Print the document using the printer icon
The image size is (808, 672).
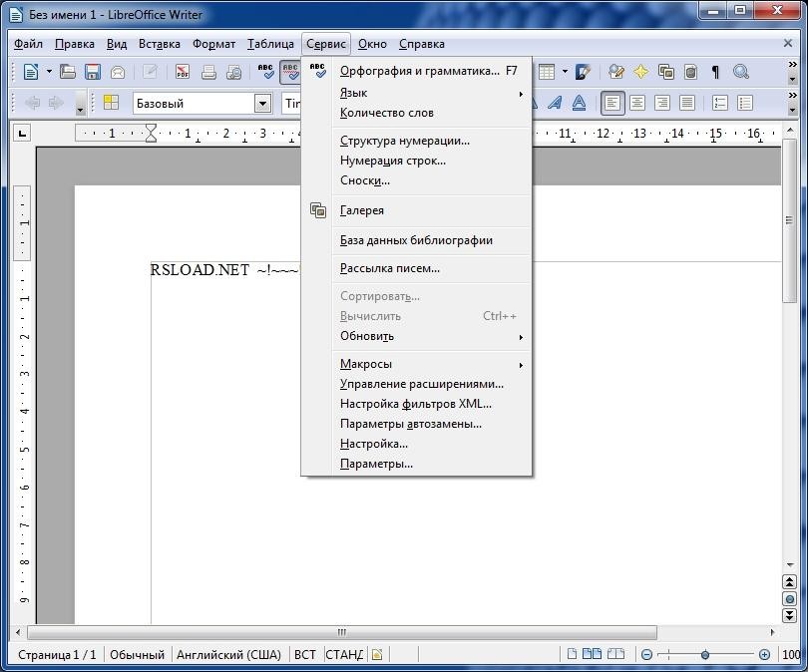(208, 72)
